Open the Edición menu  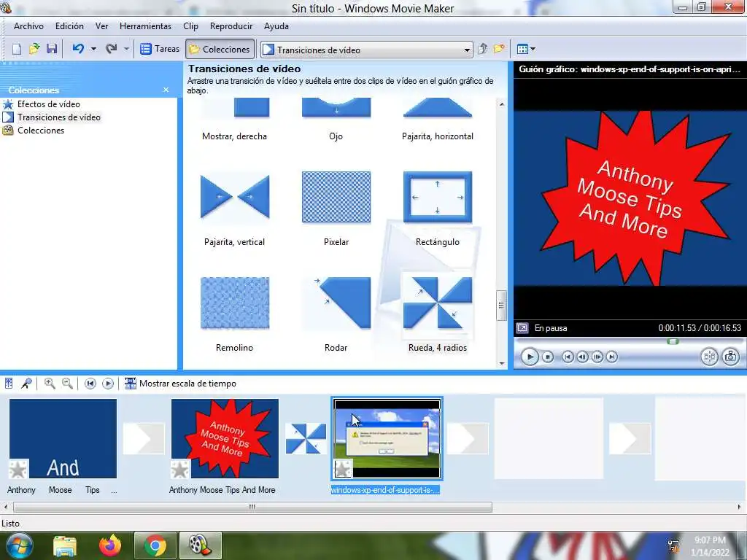(69, 26)
